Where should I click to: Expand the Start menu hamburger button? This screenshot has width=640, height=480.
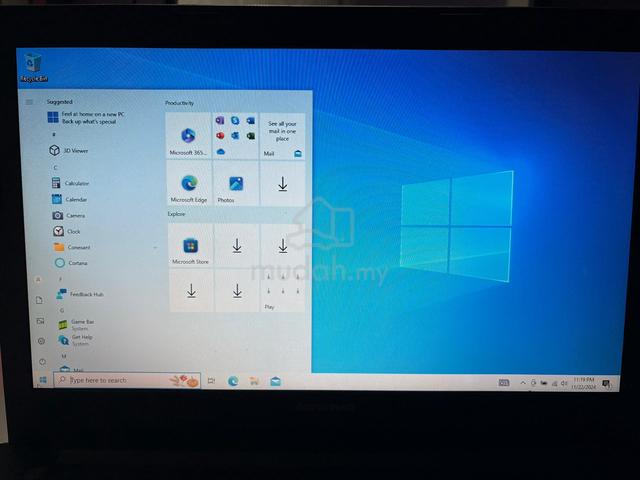[29, 102]
